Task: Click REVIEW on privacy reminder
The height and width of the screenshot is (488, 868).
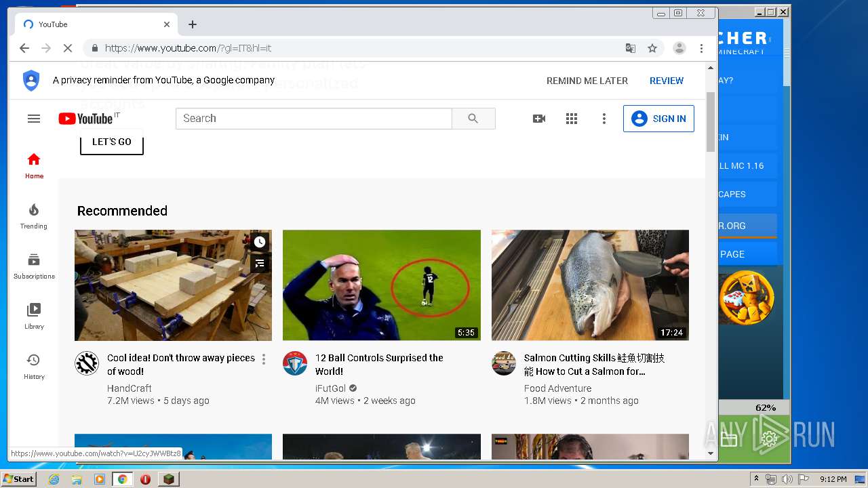Action: (667, 81)
